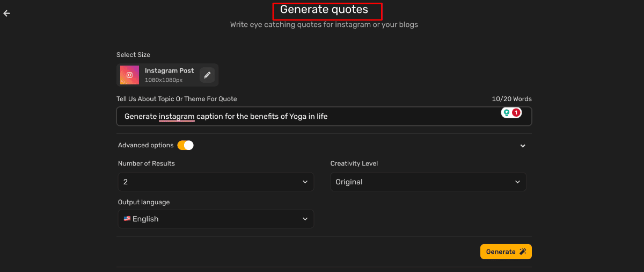Expand the Output language dropdown

tap(215, 219)
